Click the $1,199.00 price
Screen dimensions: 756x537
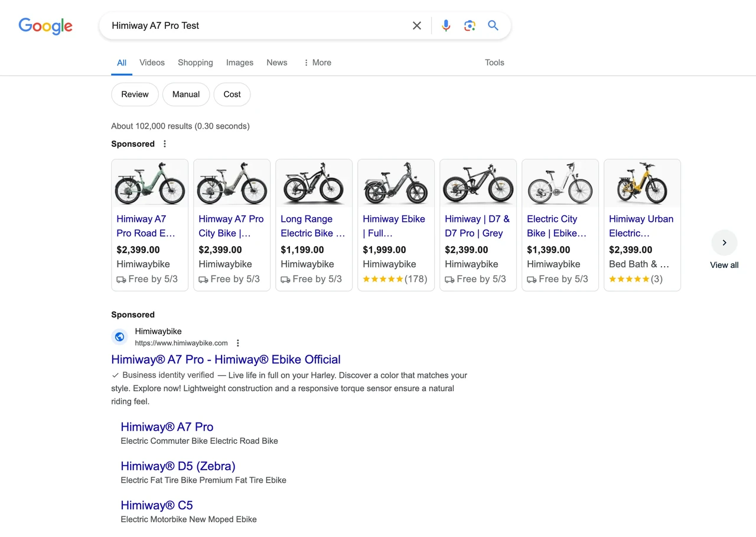(302, 250)
